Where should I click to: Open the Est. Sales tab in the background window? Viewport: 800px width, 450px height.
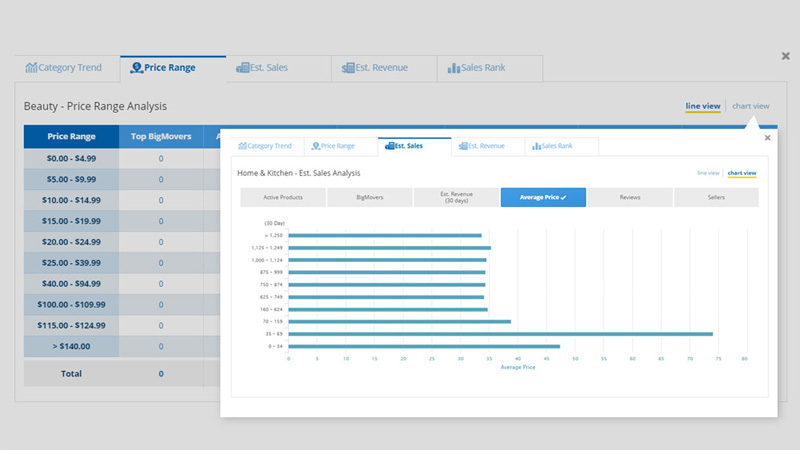[x=279, y=68]
